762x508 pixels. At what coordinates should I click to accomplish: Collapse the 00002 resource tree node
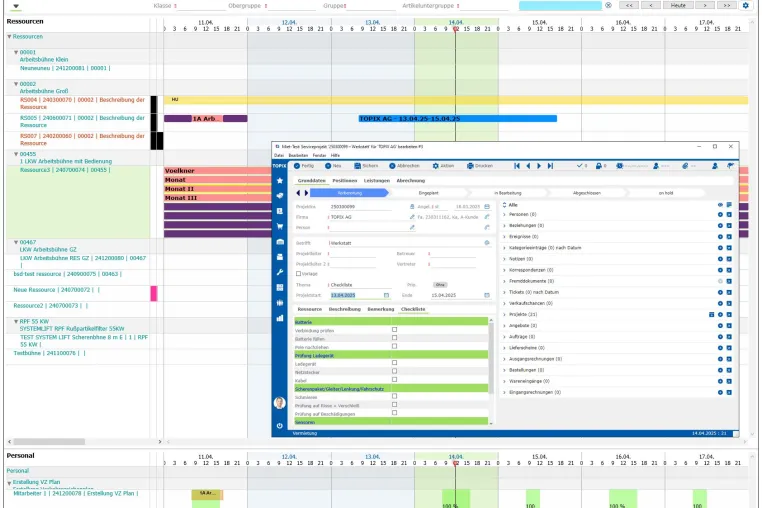[16, 84]
